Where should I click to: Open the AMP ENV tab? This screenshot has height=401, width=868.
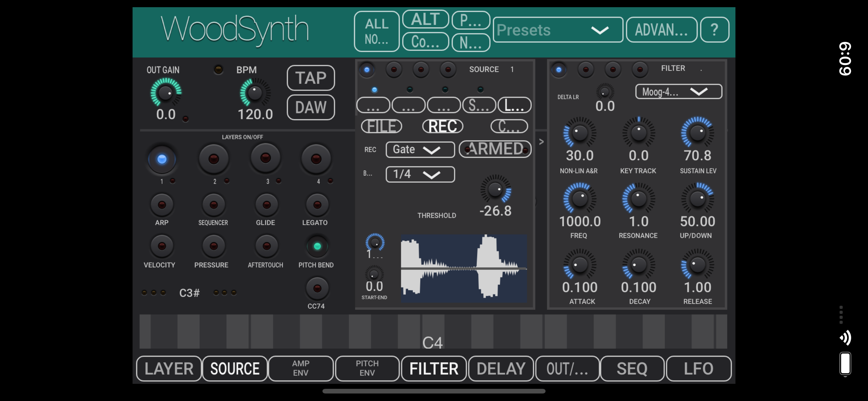(x=301, y=369)
